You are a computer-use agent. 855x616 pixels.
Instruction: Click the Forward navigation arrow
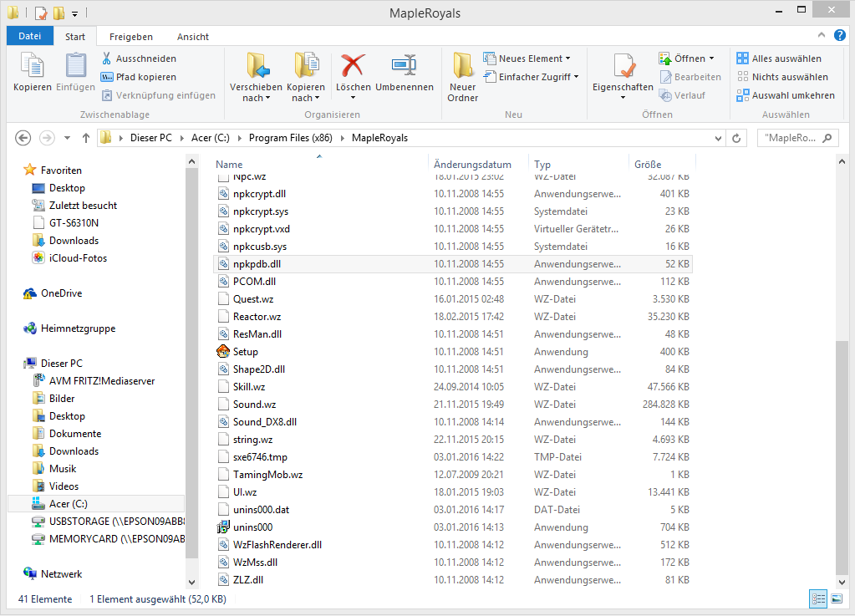click(47, 138)
